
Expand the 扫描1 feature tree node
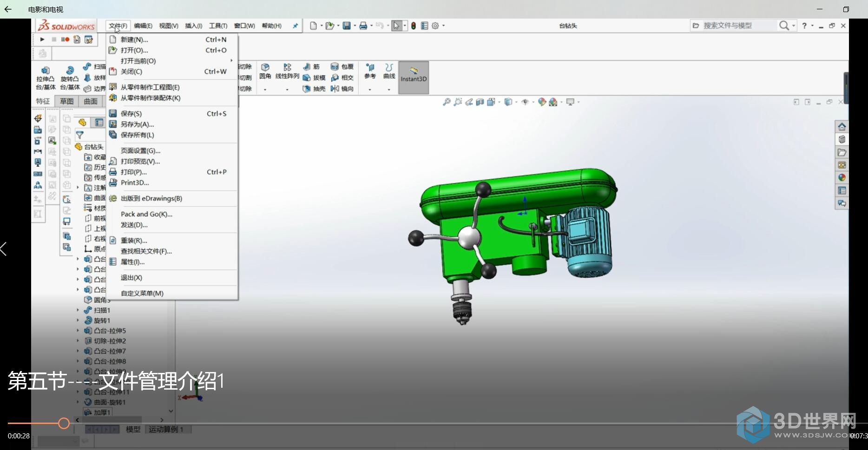(78, 310)
